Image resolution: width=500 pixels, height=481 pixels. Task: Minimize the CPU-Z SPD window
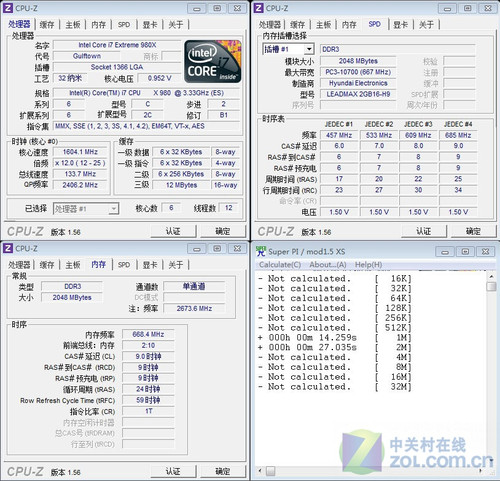(447, 8)
